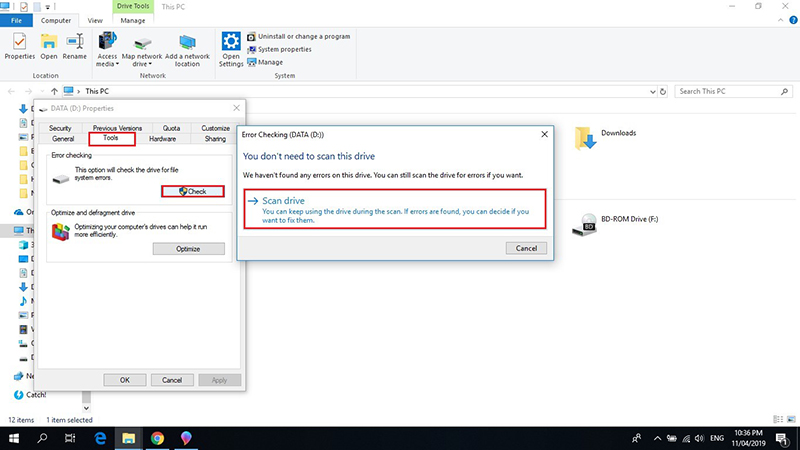Click the Search This PC field
800x450 pixels.
click(733, 91)
